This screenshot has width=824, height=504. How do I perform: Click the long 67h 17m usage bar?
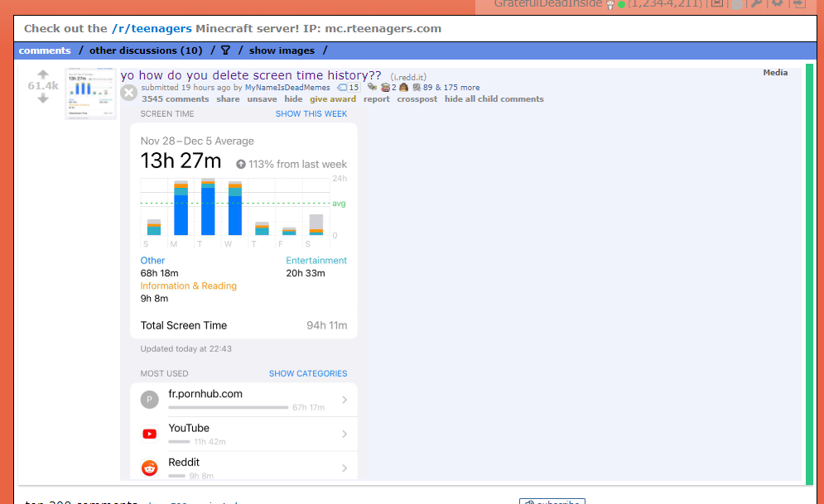(228, 407)
